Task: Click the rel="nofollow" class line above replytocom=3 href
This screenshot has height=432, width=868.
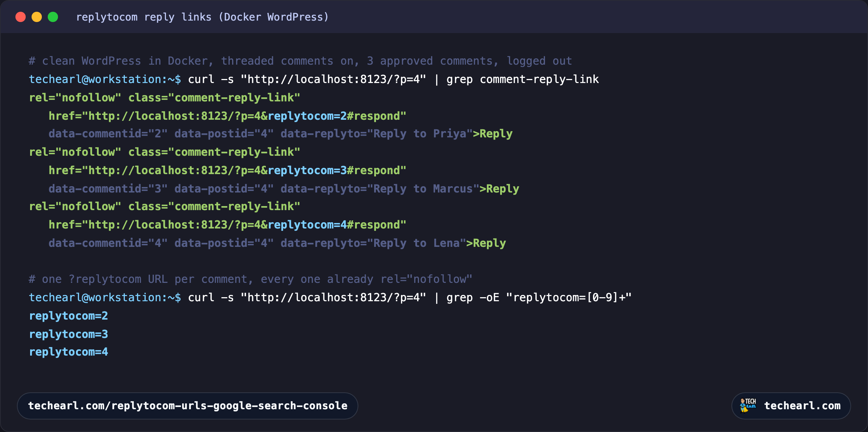Action: 164,152
